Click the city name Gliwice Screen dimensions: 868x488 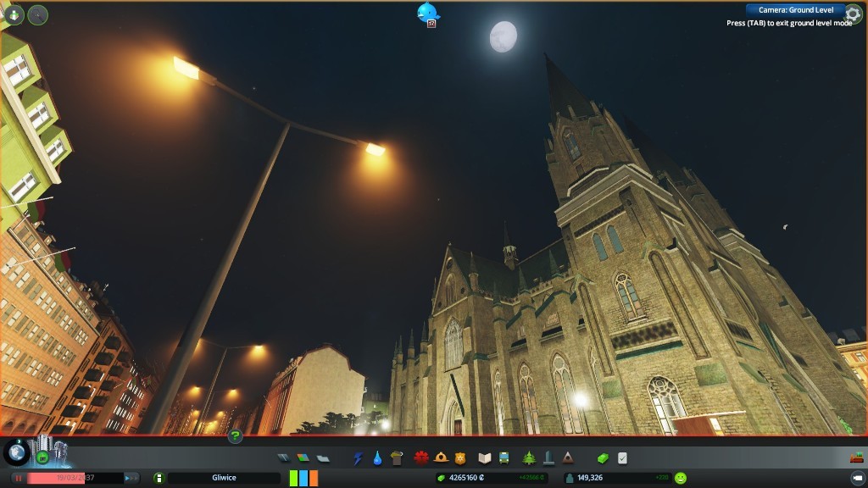[224, 478]
